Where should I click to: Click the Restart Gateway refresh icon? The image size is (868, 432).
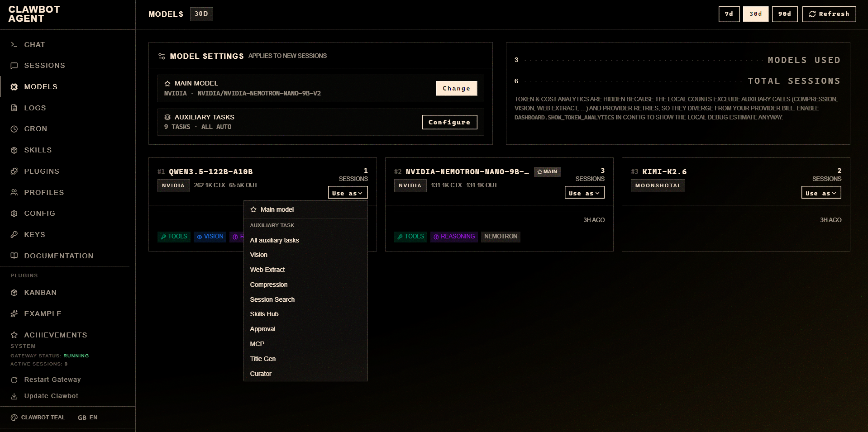click(14, 380)
